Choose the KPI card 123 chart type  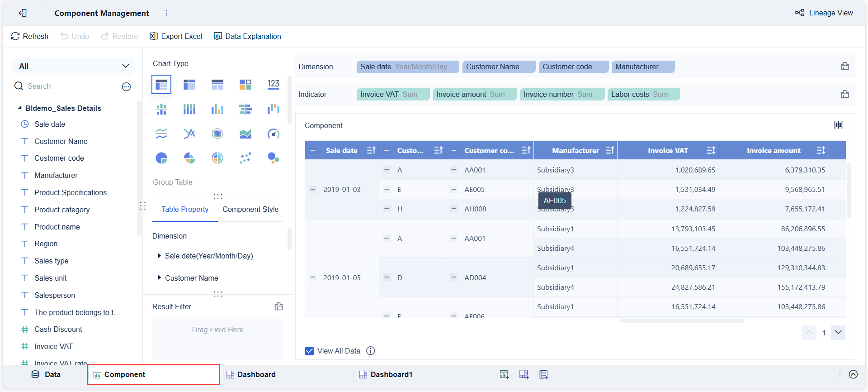(274, 85)
